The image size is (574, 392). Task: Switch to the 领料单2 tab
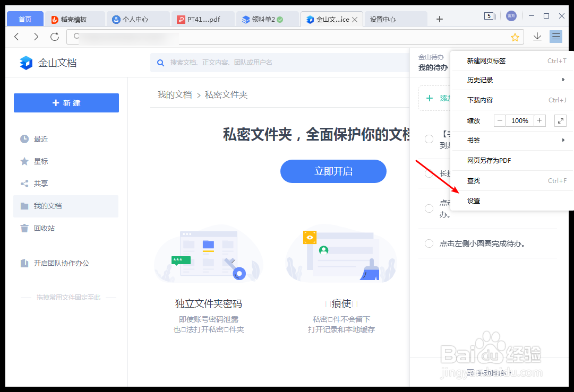(x=267, y=19)
